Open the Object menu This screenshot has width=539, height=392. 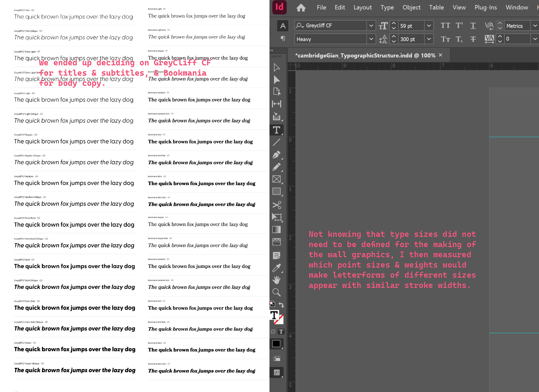pos(412,8)
